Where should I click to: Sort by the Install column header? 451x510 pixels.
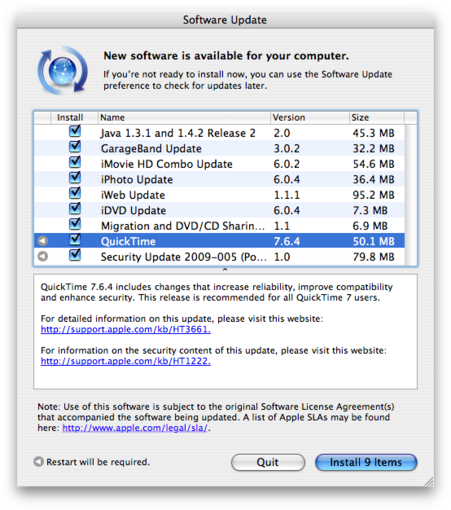pos(74,118)
